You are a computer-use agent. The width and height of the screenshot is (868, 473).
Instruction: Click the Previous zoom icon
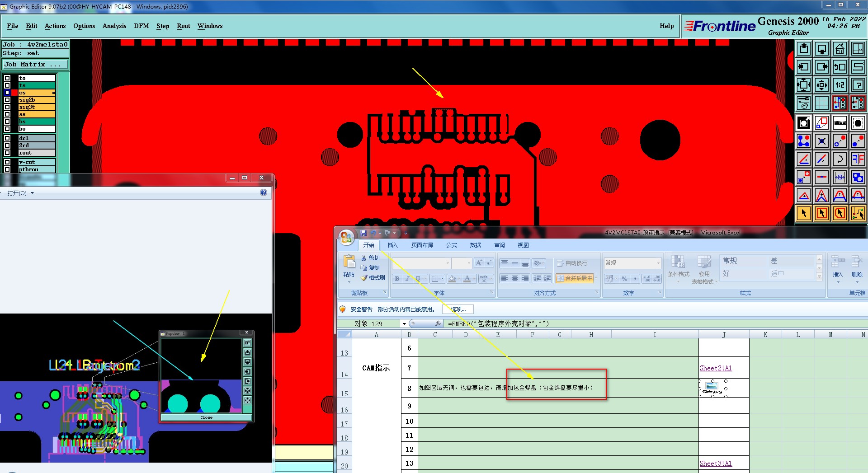tap(840, 67)
